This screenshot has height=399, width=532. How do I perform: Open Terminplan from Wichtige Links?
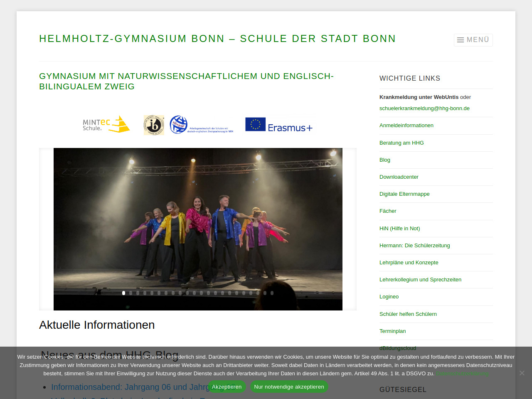tap(392, 331)
